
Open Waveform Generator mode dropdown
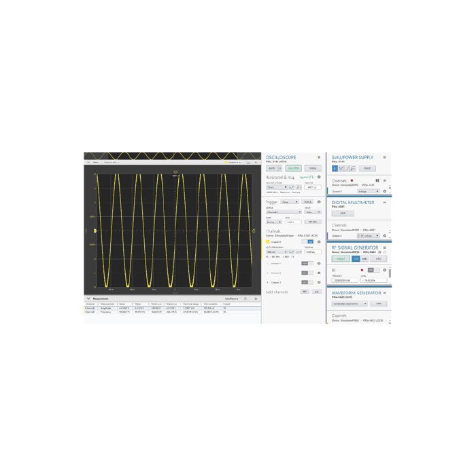point(350,303)
